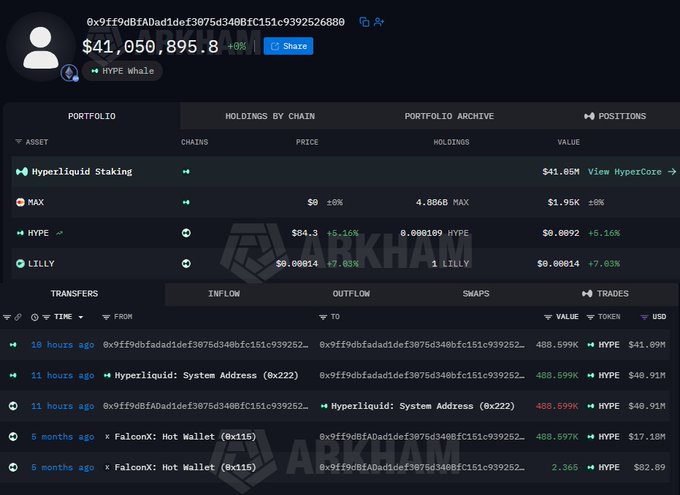Click Hyperliquid Staking logo icon
Screen dimensions: 680x495
(22, 171)
